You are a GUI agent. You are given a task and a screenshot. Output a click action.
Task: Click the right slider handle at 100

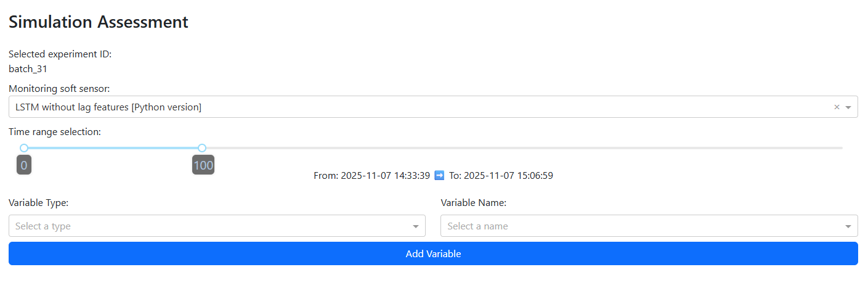pyautogui.click(x=202, y=148)
